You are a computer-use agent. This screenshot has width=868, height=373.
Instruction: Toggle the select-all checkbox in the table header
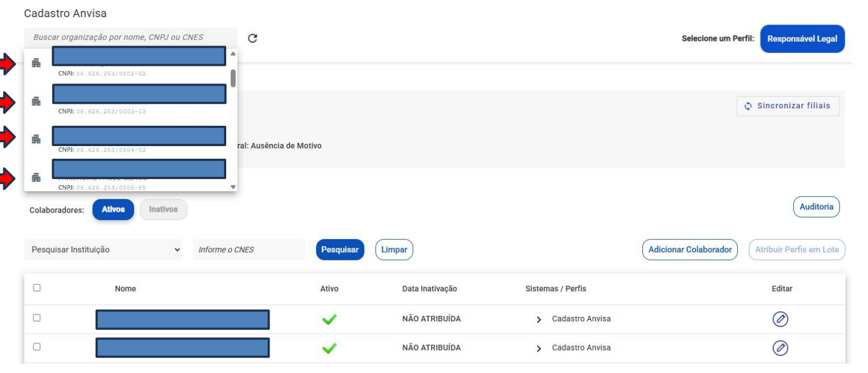37,288
